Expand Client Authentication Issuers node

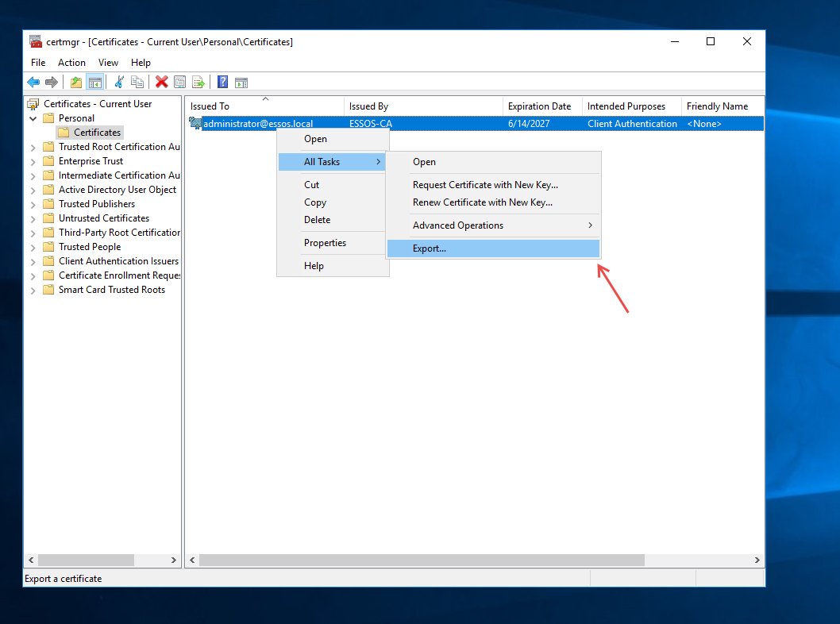click(33, 261)
